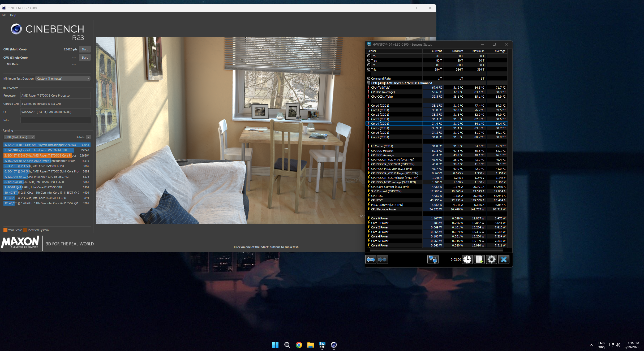
Task: Open the Help menu in Cinebench
Action: 13,15
